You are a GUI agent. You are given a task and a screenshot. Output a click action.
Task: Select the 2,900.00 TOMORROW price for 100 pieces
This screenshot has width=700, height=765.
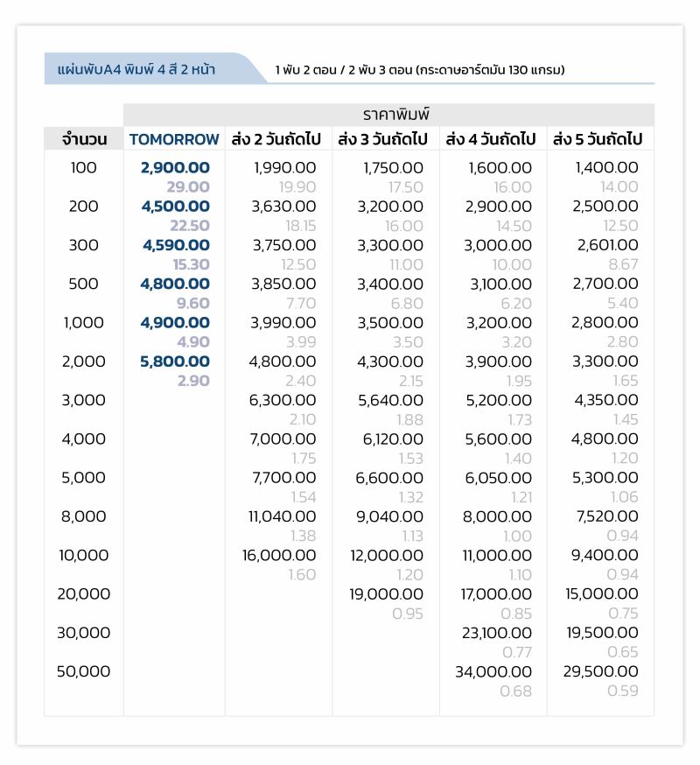(x=175, y=168)
